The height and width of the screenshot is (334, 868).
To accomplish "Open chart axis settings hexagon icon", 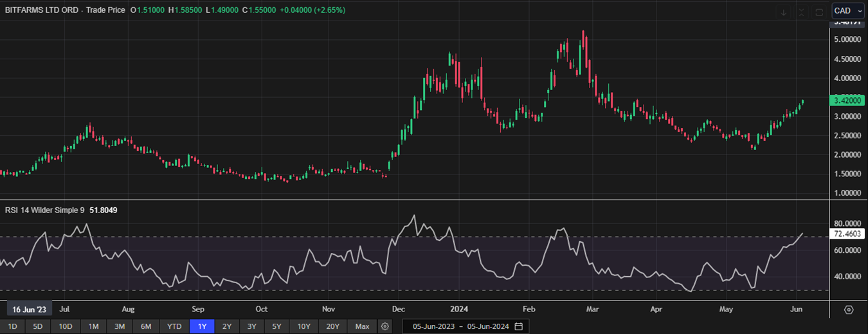I will (x=849, y=310).
